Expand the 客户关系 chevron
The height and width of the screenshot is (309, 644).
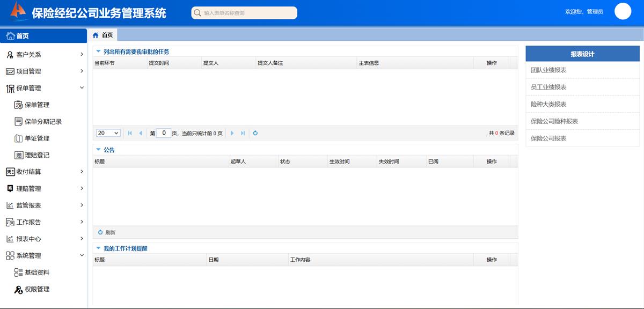coord(82,55)
